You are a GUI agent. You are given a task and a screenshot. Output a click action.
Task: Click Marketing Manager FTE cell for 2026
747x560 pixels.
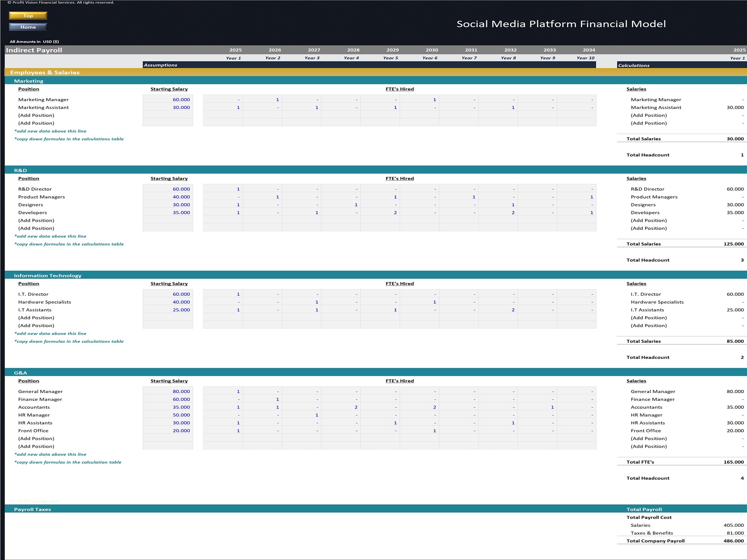point(262,100)
